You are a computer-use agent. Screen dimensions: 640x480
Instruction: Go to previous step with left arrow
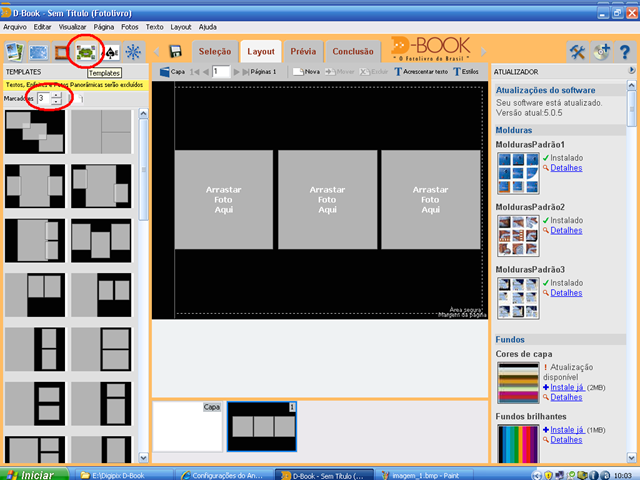pos(156,52)
